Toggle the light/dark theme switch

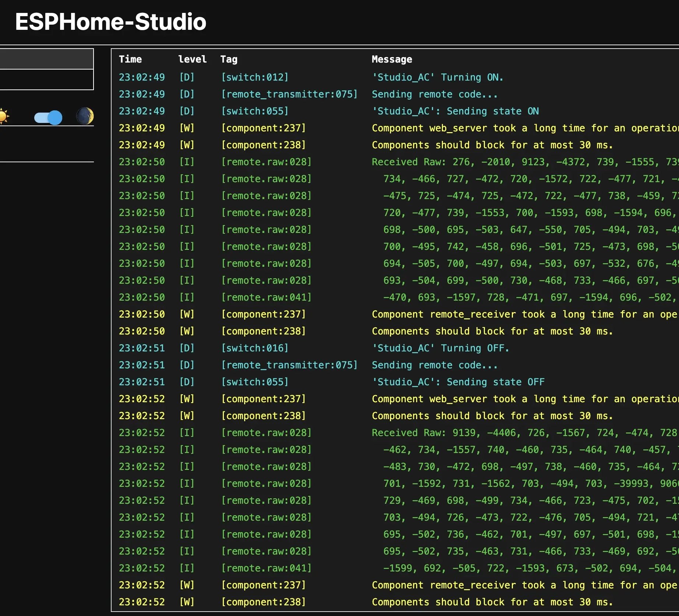click(48, 117)
